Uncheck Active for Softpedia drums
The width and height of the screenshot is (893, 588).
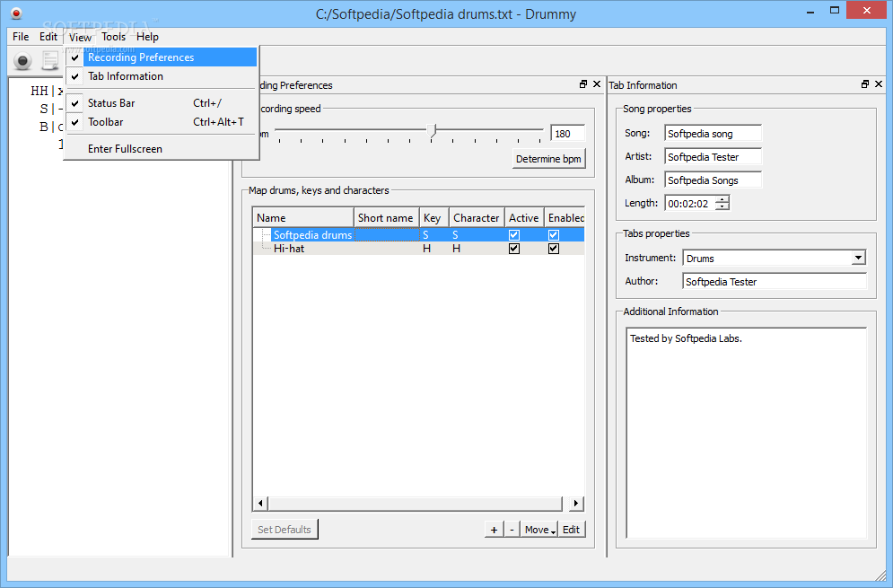(x=514, y=234)
